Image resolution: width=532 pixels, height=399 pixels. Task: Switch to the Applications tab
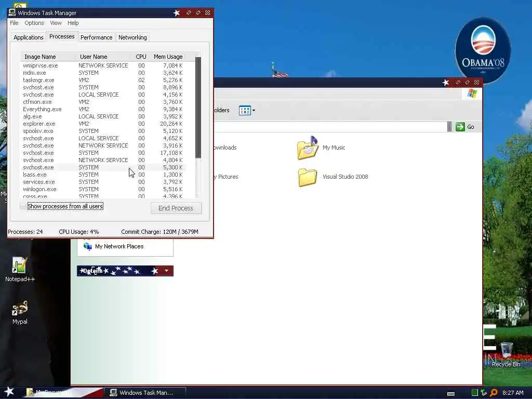(x=28, y=37)
